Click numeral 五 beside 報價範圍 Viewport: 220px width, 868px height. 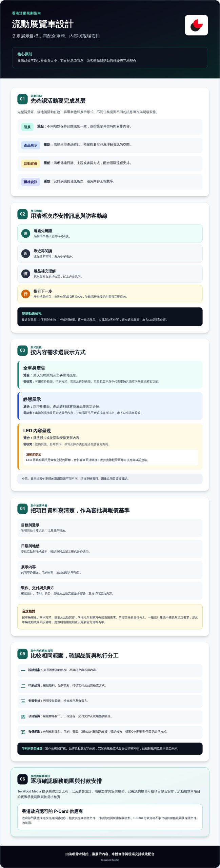23,732
